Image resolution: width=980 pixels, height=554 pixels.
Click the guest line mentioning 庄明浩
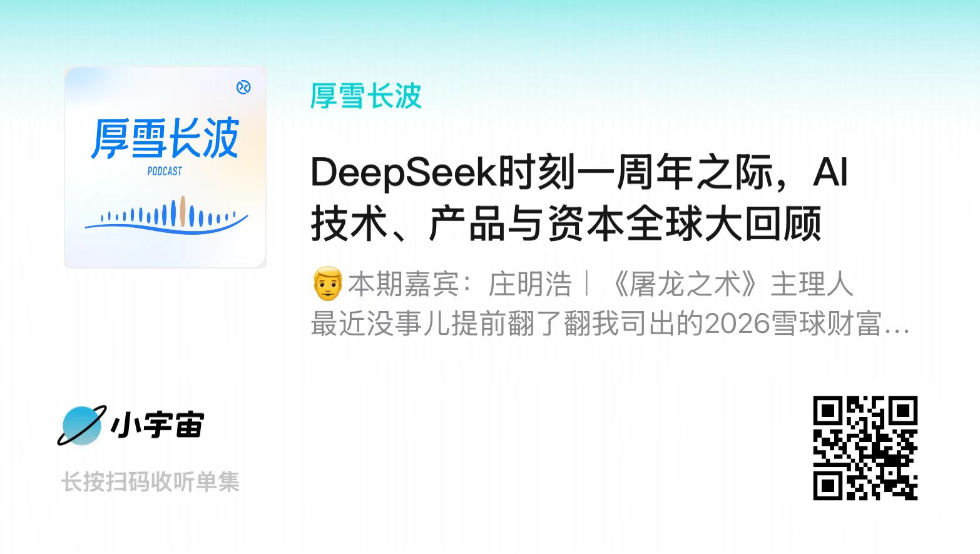coord(582,284)
